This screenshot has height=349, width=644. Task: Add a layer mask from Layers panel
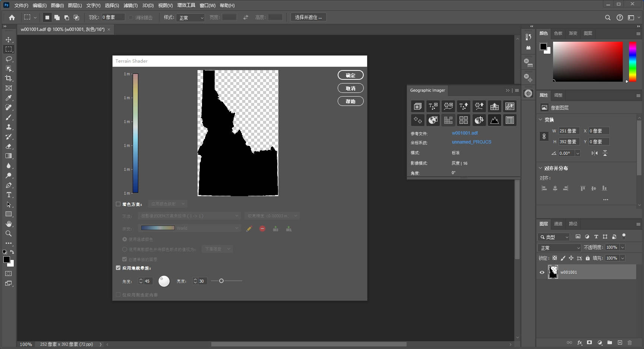pos(589,342)
